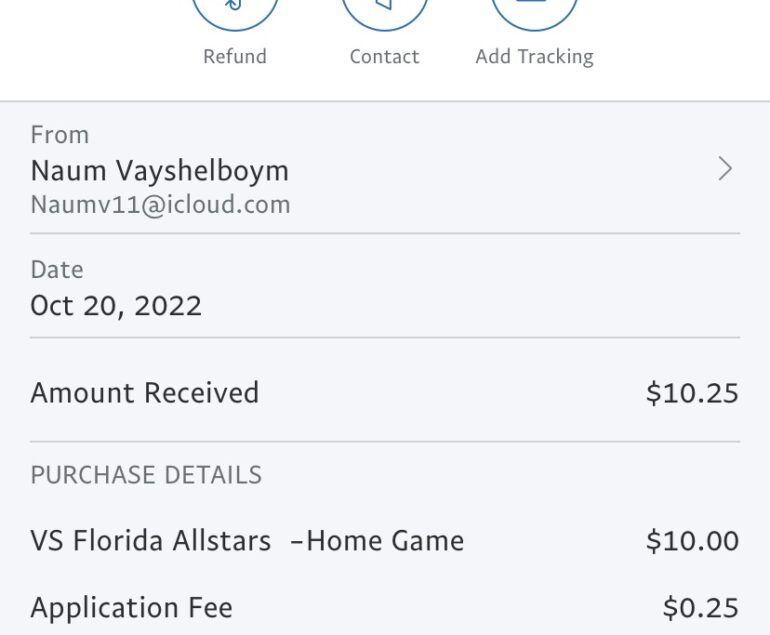Select the Refund label
The width and height of the screenshot is (770, 635).
(235, 56)
